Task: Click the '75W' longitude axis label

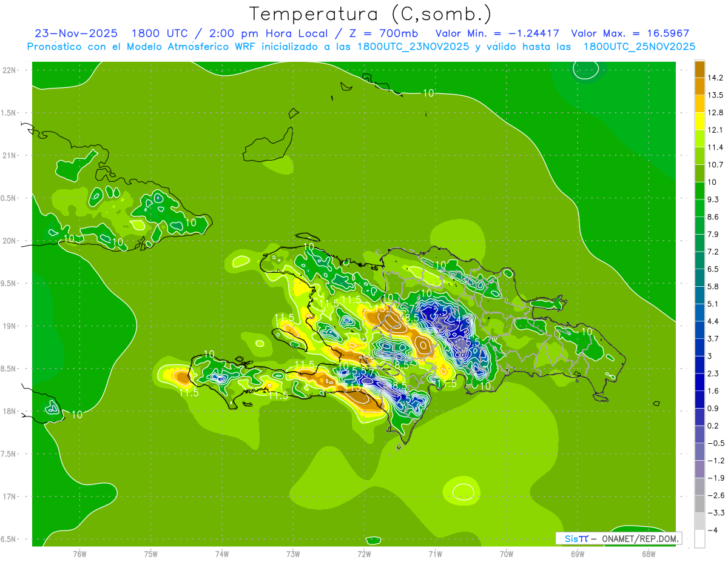Action: (151, 554)
